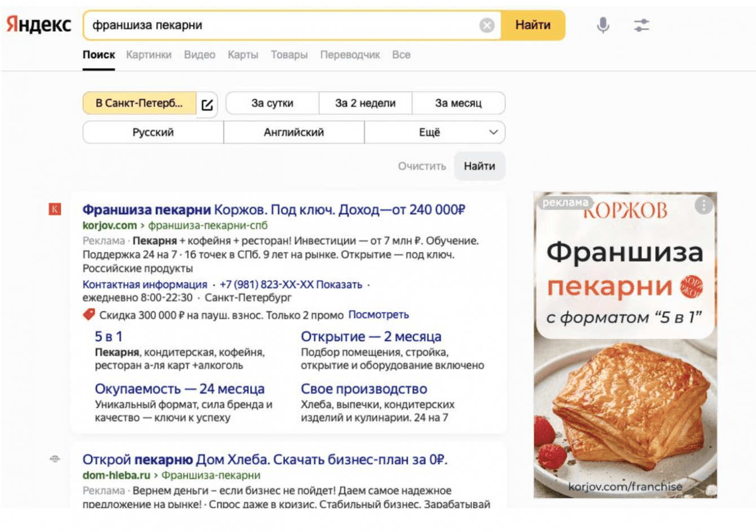This screenshot has height=532, width=756.
Task: Switch to the "Картинки" tab
Action: tap(148, 55)
